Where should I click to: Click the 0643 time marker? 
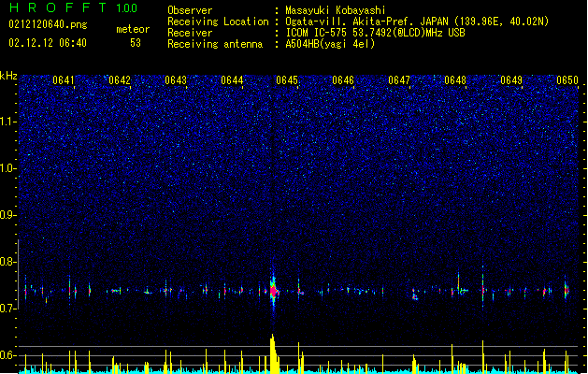point(176,80)
